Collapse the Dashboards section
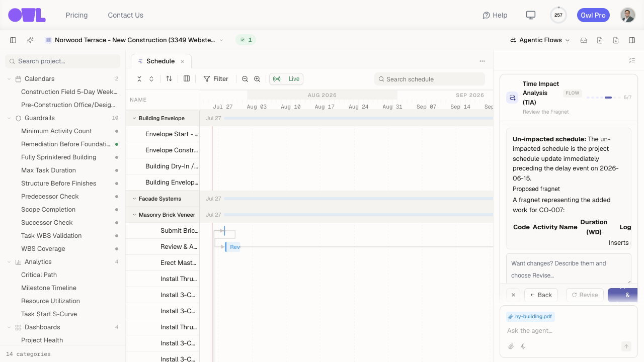 9,327
